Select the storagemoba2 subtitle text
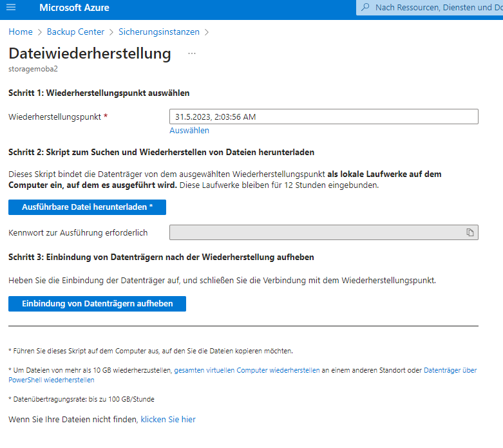Screen dimensions: 503x448 pyautogui.click(x=33, y=69)
